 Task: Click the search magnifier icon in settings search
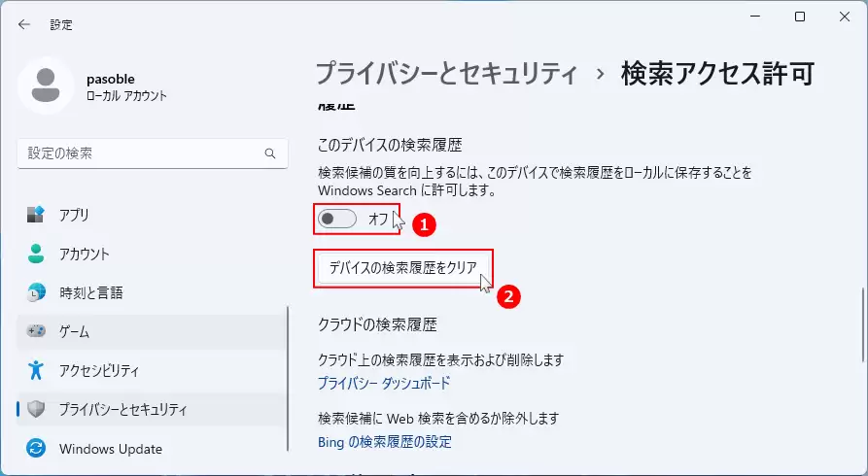tap(270, 153)
